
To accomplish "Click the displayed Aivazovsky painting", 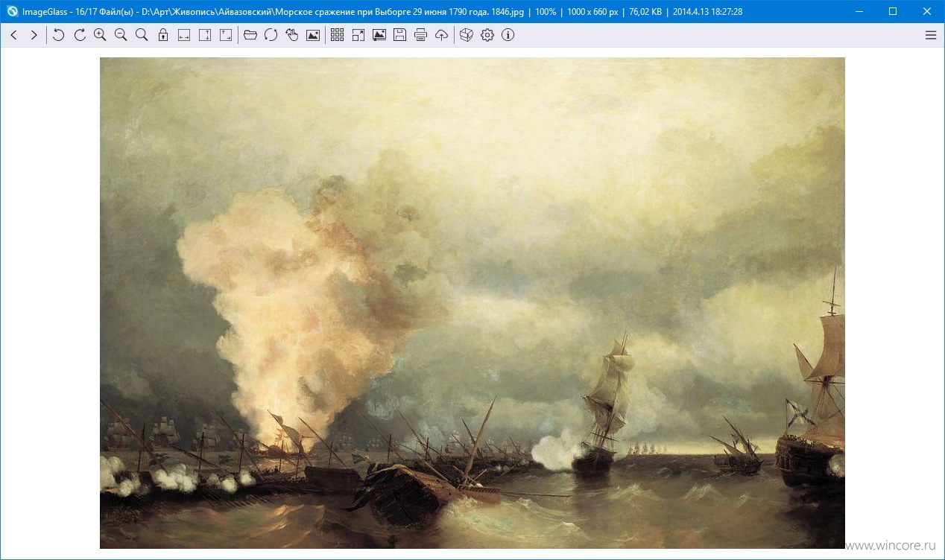I will (472, 303).
